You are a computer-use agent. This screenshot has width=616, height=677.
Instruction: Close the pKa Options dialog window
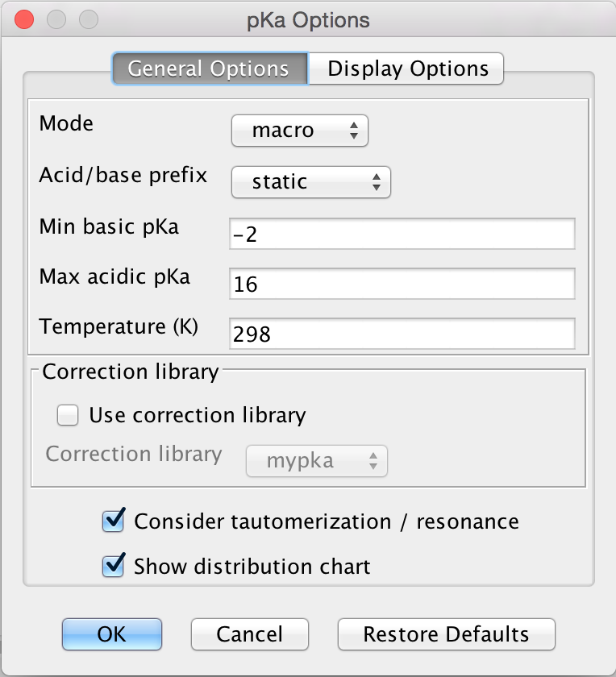(x=25, y=19)
